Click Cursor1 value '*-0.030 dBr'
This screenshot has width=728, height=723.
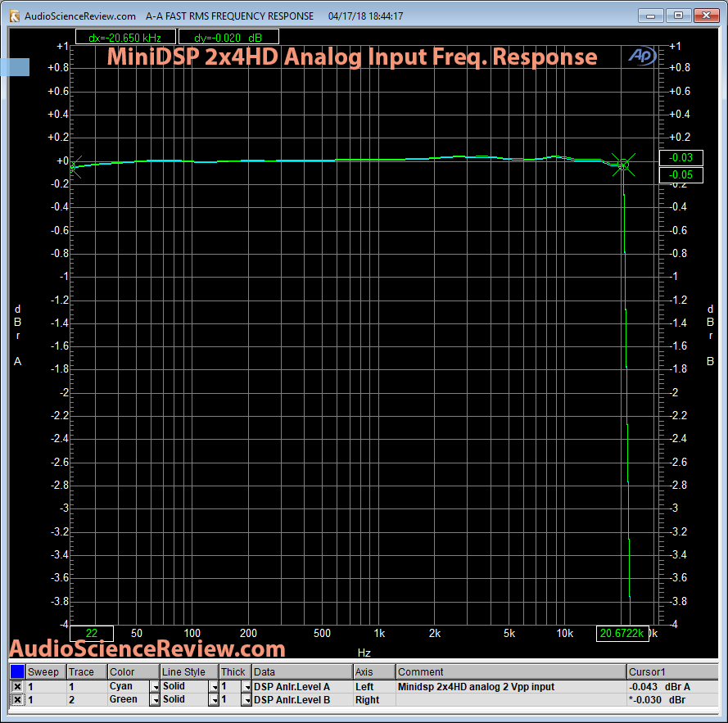657,699
